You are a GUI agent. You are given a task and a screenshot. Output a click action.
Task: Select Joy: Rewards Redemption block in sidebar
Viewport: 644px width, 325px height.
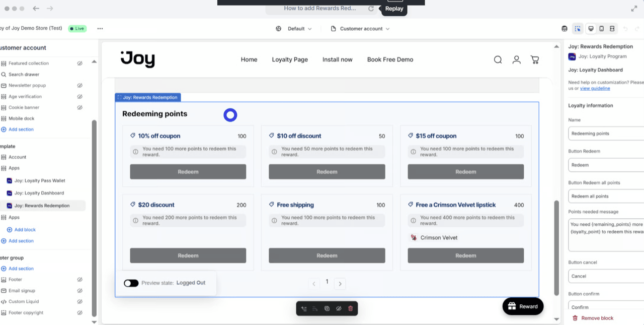[43, 206]
